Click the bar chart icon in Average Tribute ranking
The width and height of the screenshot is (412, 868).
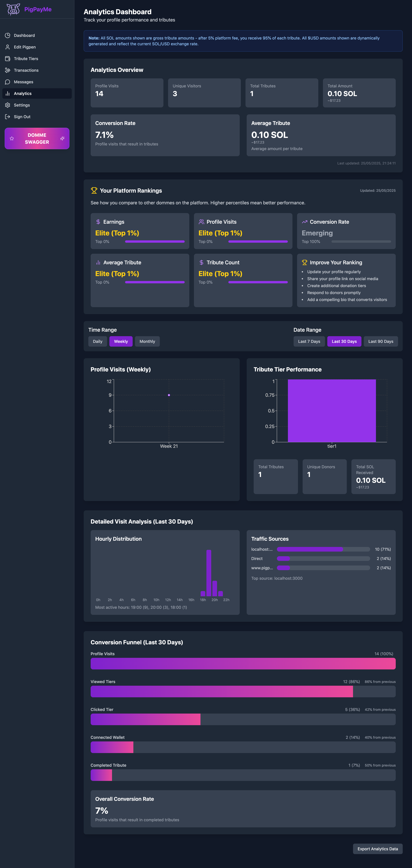pyautogui.click(x=98, y=262)
